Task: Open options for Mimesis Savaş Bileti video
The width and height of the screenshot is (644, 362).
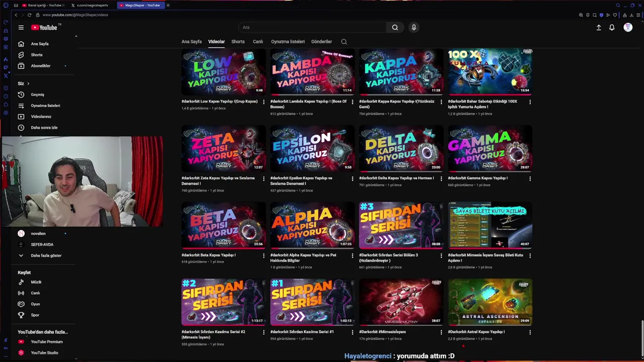Action: pyautogui.click(x=530, y=255)
